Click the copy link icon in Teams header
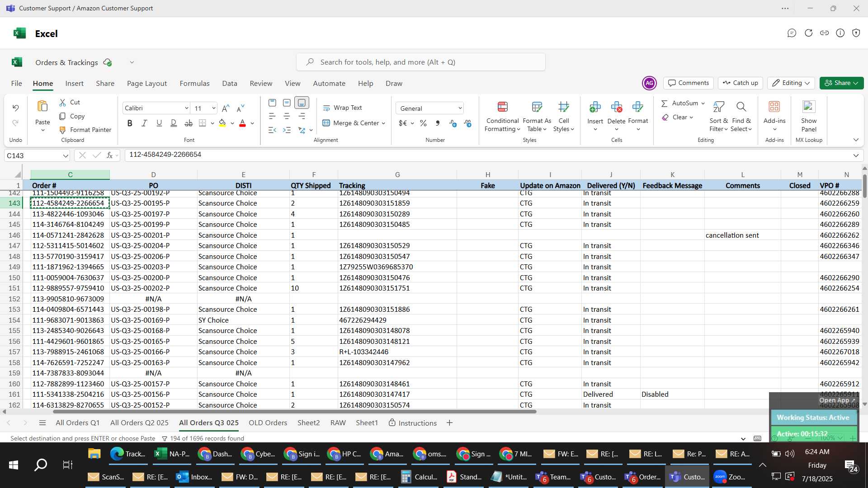Image resolution: width=868 pixels, height=488 pixels. pos(824,33)
